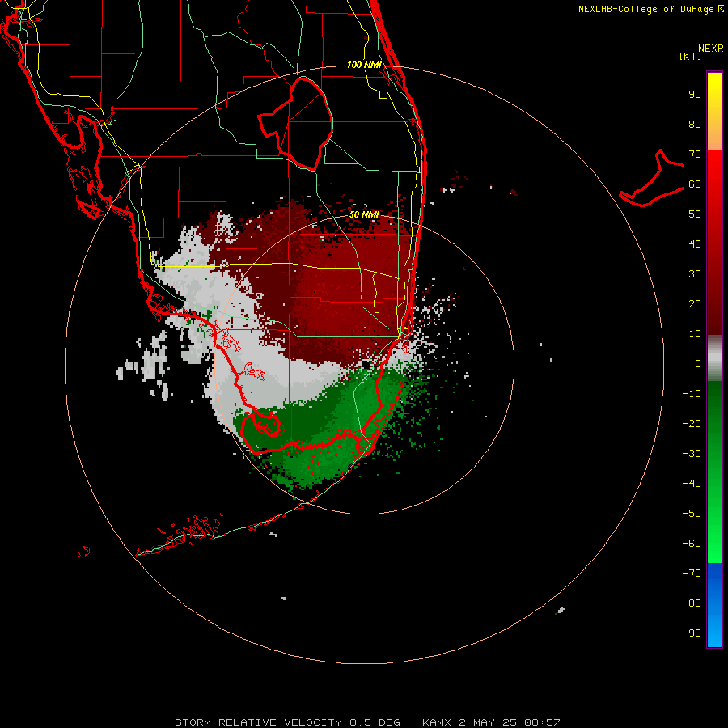Click the Storm Relative Velocity caption text

tap(367, 722)
